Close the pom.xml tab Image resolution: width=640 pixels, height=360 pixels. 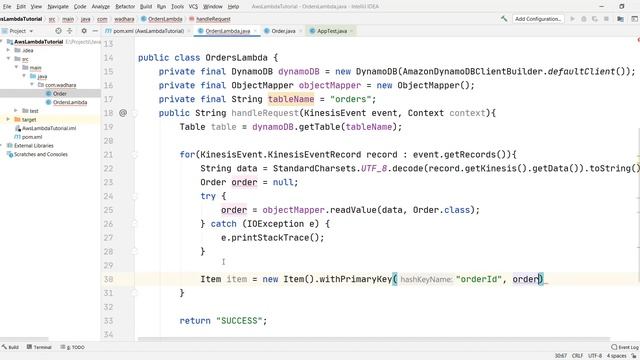coord(189,31)
